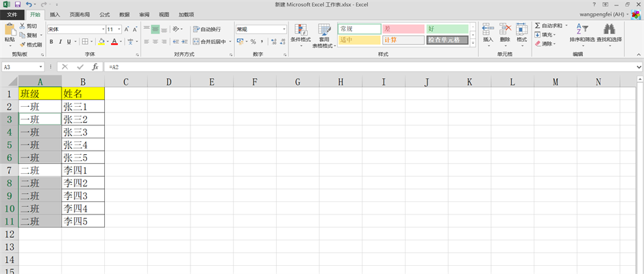Screen dimensions: 644x274
Task: Toggle Bold formatting button
Action: point(51,42)
